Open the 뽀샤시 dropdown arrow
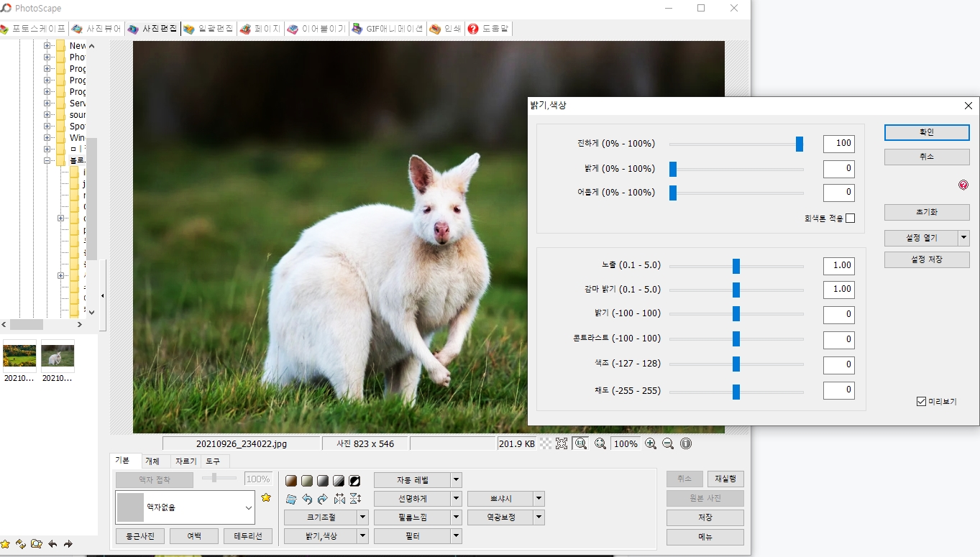 (539, 498)
